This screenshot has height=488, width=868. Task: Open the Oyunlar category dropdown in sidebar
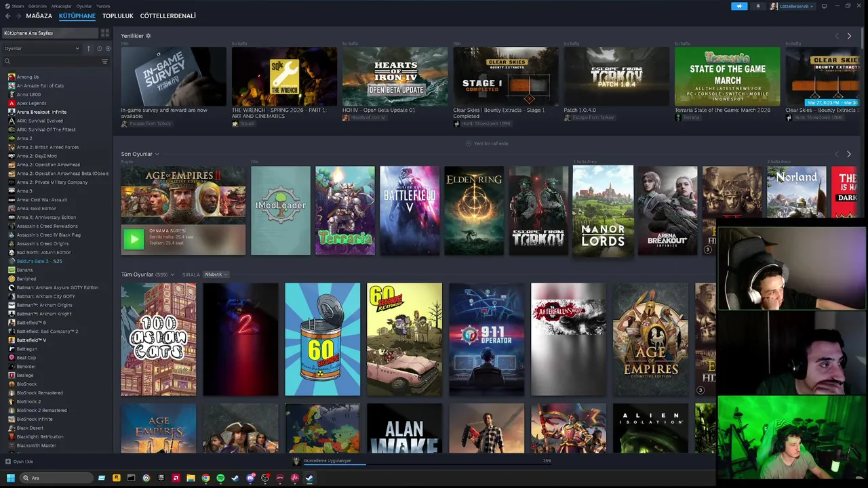pos(41,49)
